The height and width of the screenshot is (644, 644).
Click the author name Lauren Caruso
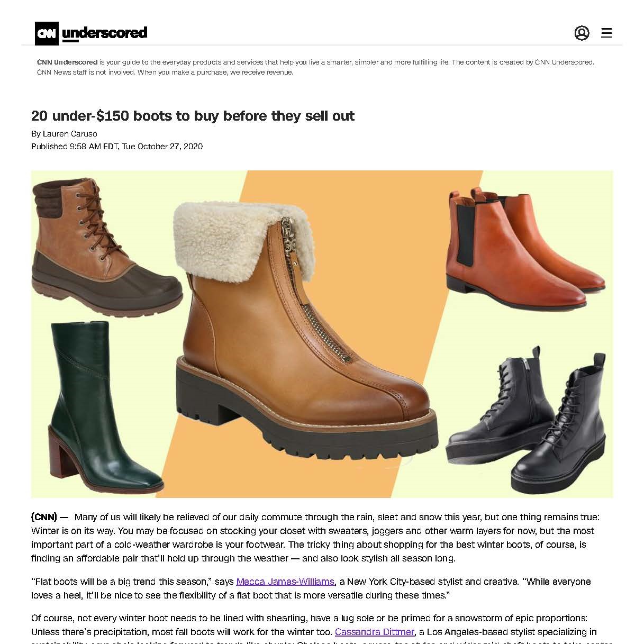70,133
